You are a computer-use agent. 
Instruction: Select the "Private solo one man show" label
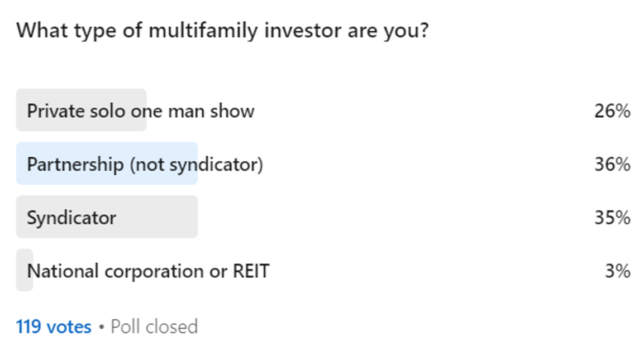[141, 111]
